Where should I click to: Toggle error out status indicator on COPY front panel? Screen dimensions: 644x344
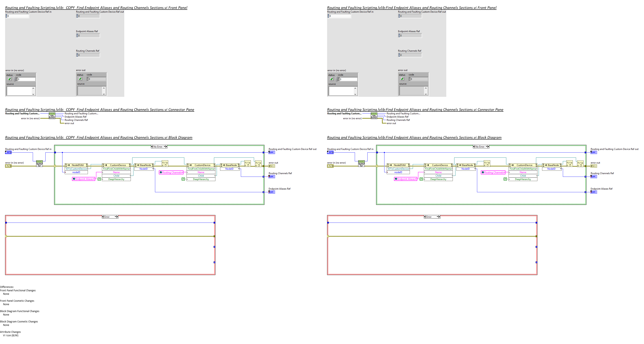point(80,79)
